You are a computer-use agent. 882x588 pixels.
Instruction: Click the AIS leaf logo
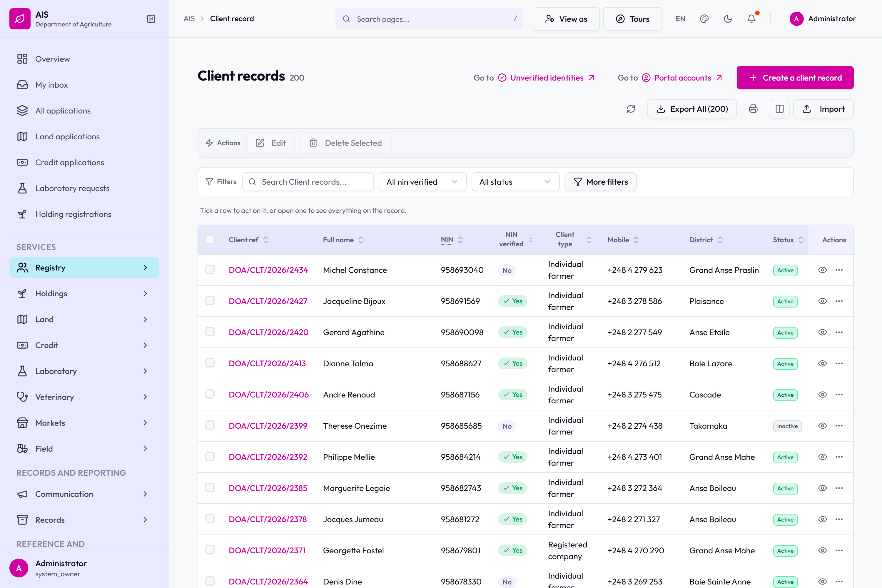tap(20, 19)
